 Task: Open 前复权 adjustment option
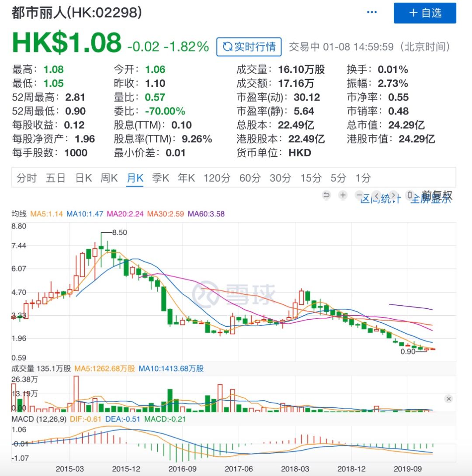[437, 196]
